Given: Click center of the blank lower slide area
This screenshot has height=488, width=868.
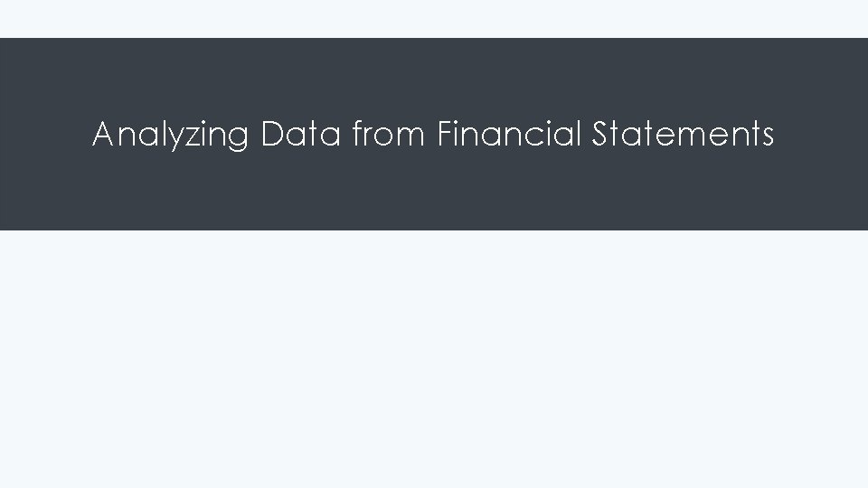Looking at the screenshot, I should [x=434, y=359].
